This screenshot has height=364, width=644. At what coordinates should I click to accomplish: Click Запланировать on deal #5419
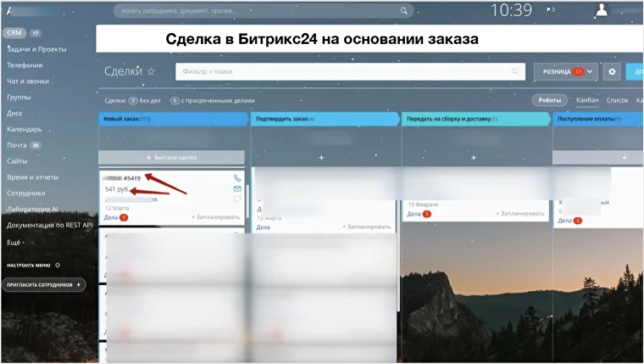216,218
